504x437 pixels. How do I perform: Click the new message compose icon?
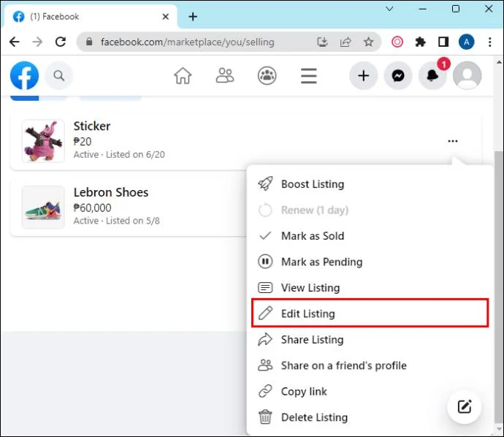pos(465,407)
